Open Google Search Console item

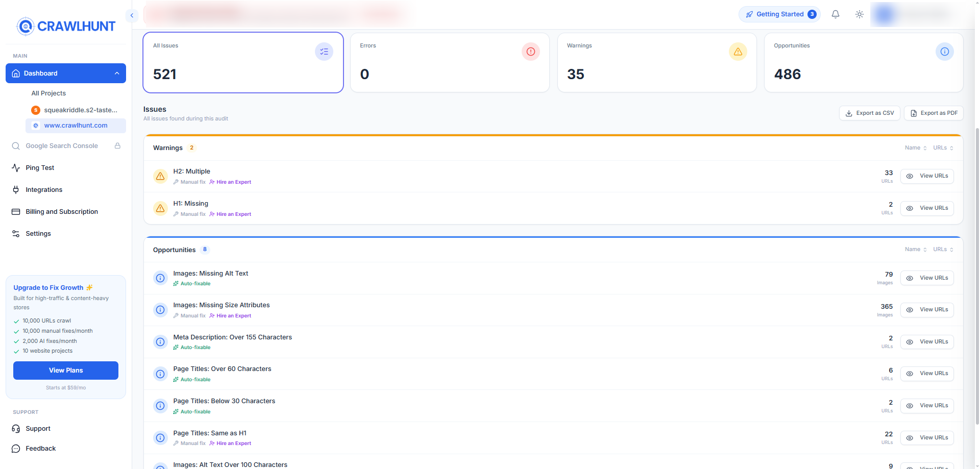[x=62, y=146]
